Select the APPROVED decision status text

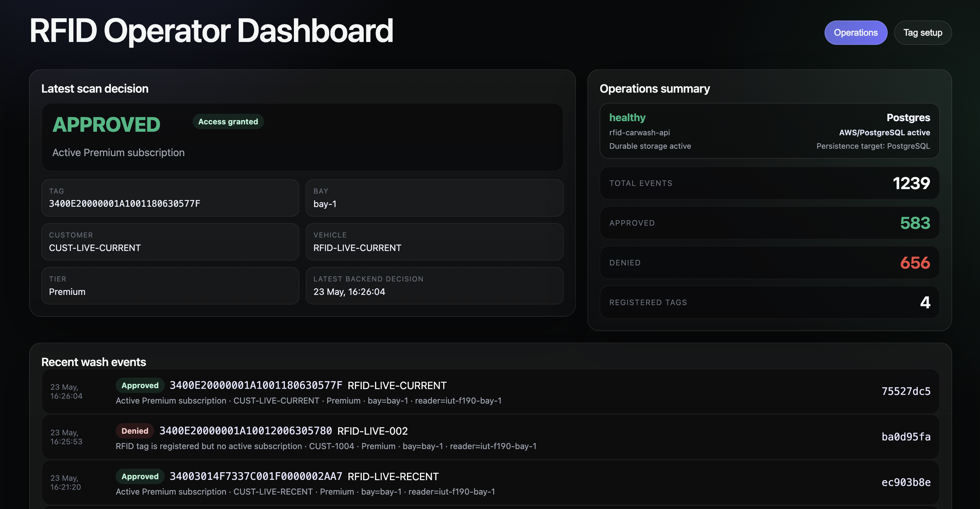pos(106,124)
